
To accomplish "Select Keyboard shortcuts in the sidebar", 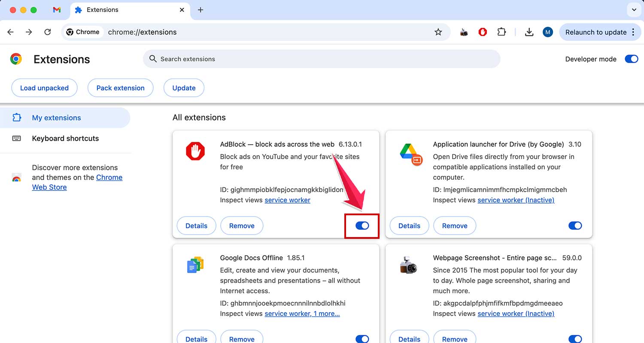I will 65,138.
